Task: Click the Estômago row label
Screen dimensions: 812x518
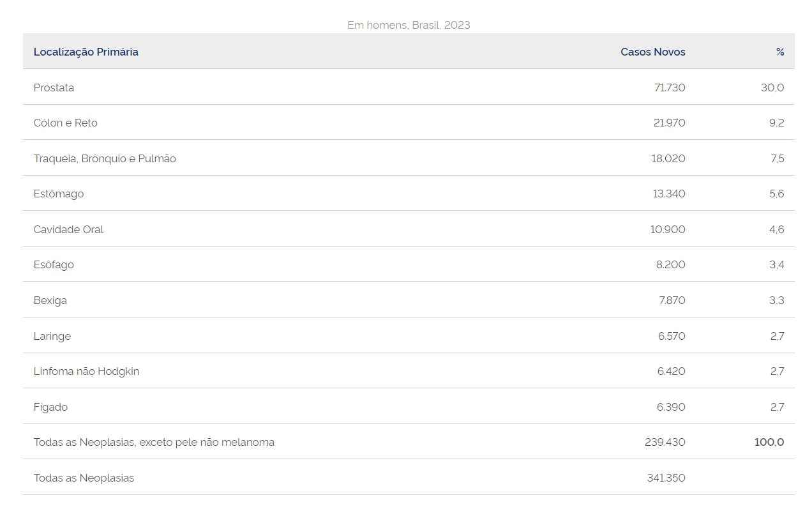Action: pyautogui.click(x=58, y=194)
